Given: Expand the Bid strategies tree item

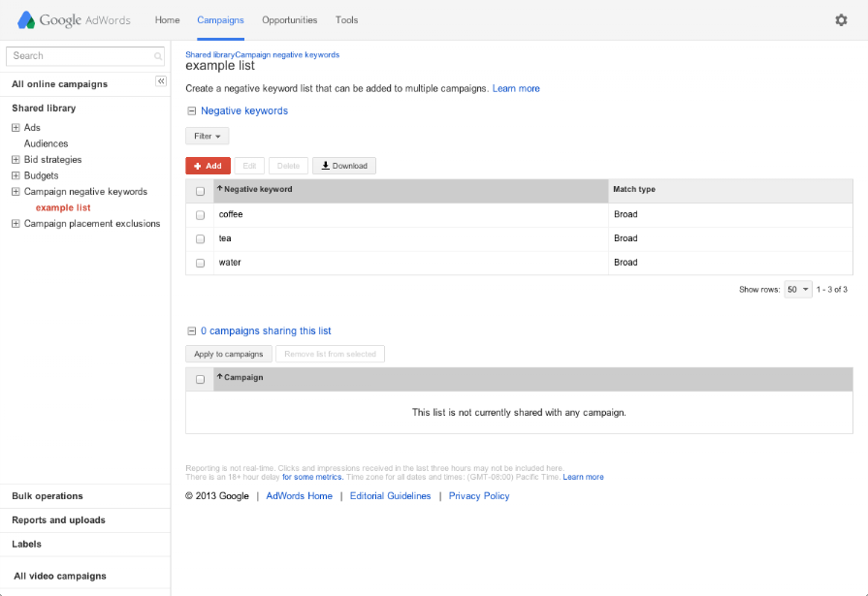Looking at the screenshot, I should click(16, 160).
